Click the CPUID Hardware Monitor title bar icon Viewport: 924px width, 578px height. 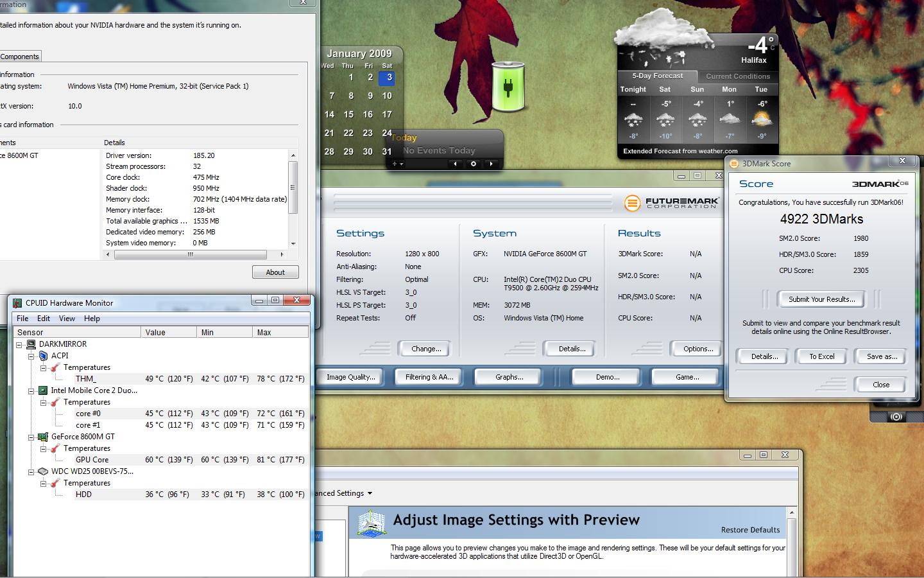[x=18, y=302]
